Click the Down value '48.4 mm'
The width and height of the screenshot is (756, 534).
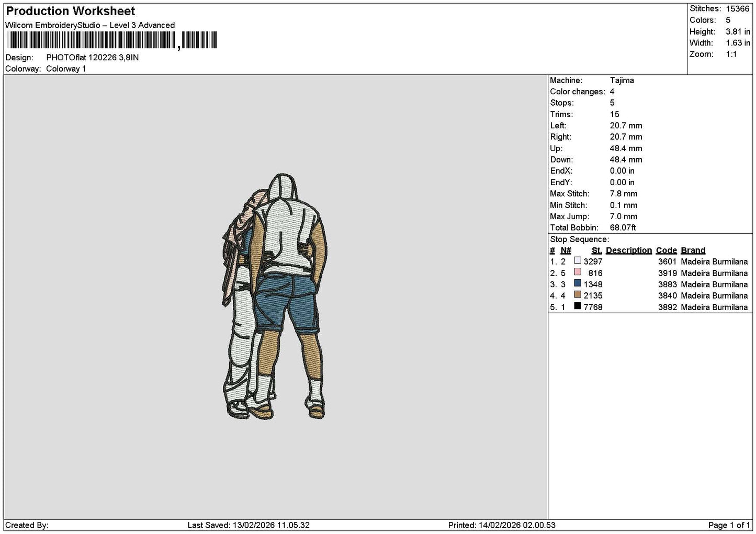coord(626,160)
